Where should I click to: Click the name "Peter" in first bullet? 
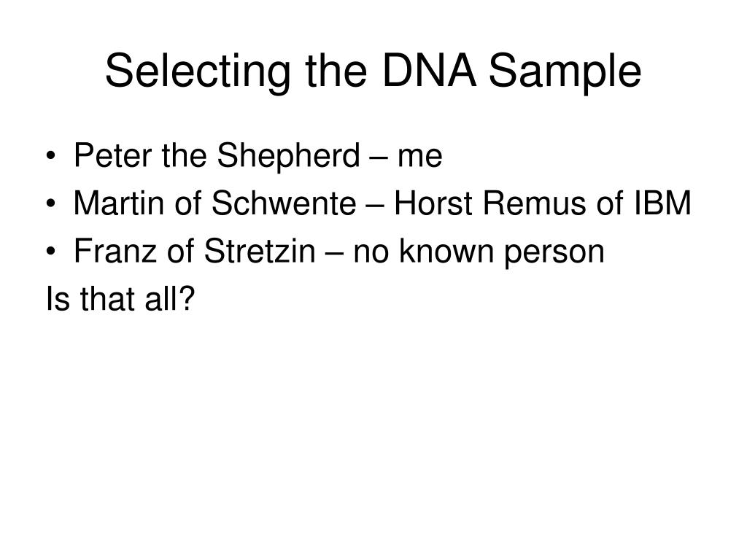click(x=112, y=155)
